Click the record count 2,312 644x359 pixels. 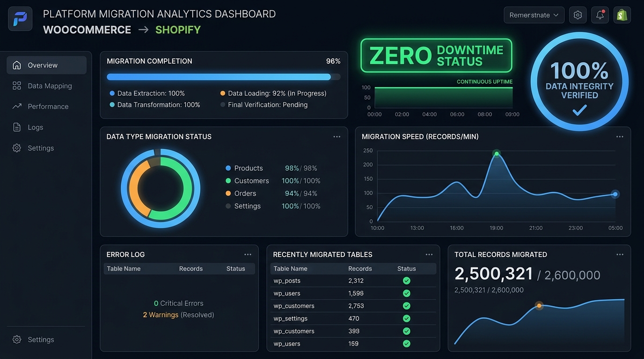pos(356,281)
